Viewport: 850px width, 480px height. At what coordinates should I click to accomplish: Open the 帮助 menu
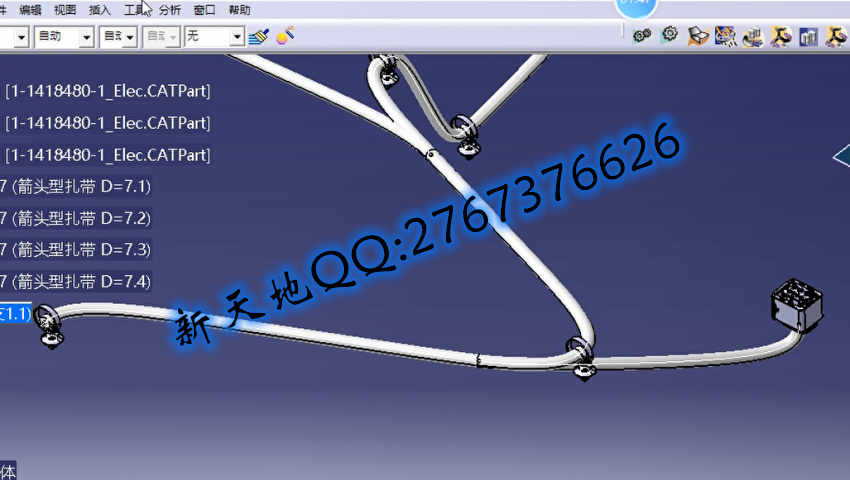[x=240, y=10]
